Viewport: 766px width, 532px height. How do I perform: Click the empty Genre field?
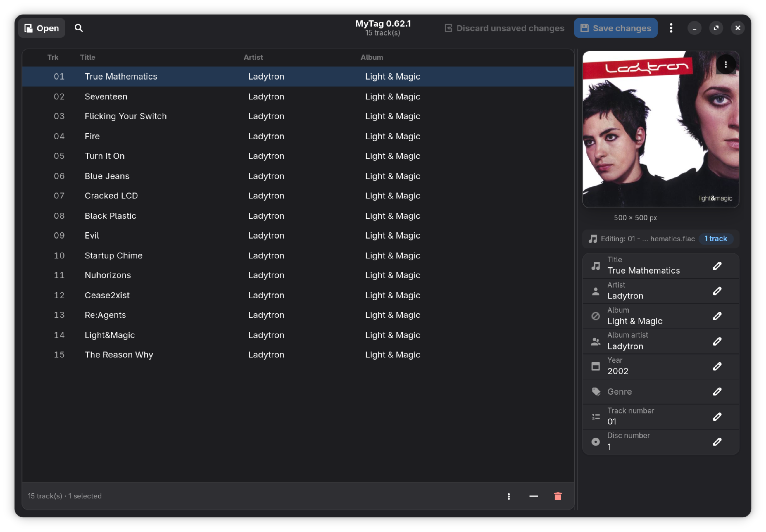[660, 392]
